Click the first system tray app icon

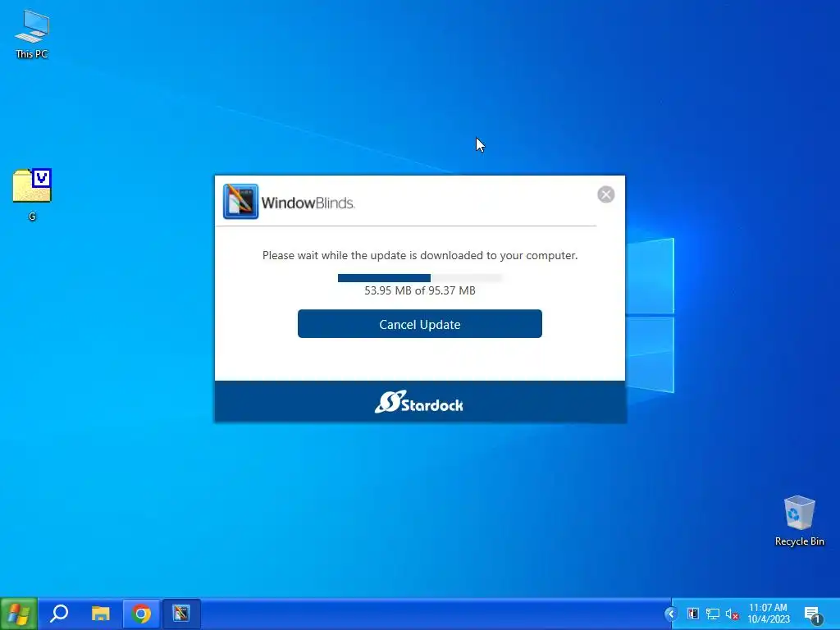692,614
